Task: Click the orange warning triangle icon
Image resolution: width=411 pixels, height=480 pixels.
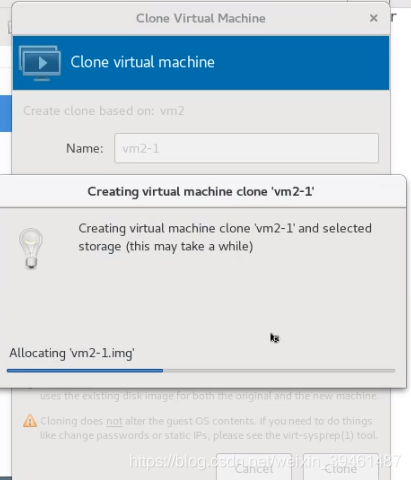Action: pyautogui.click(x=30, y=421)
